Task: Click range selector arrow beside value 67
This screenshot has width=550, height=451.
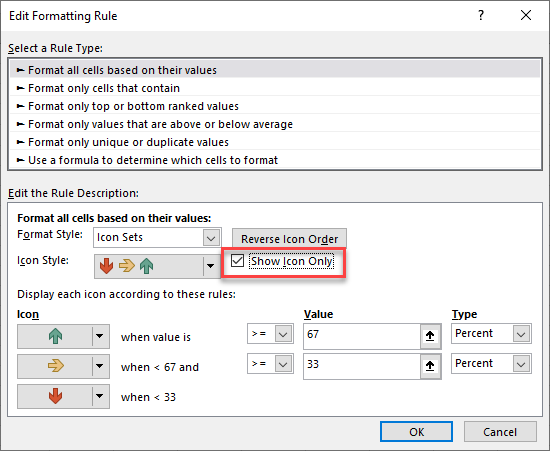Action: [x=430, y=336]
